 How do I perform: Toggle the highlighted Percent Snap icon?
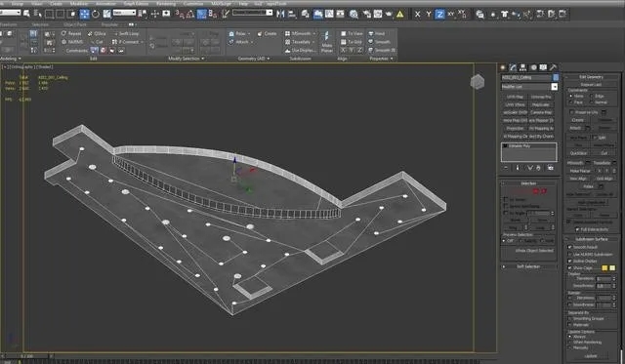click(x=202, y=15)
